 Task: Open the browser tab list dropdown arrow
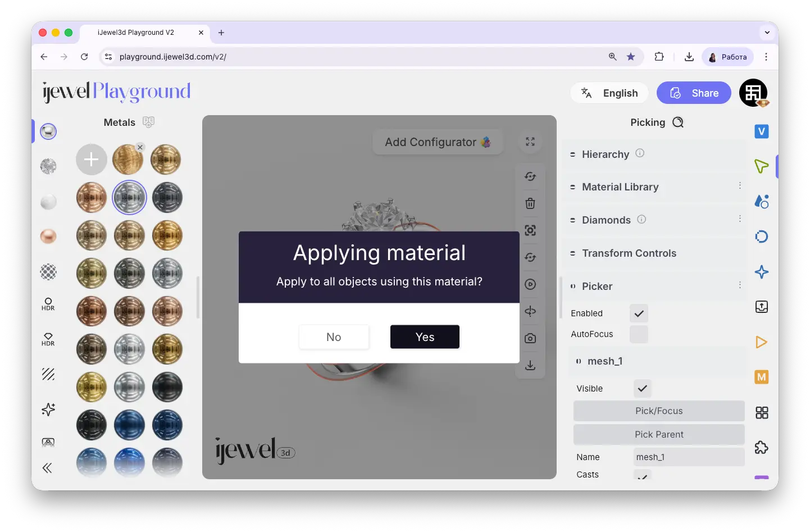(767, 33)
